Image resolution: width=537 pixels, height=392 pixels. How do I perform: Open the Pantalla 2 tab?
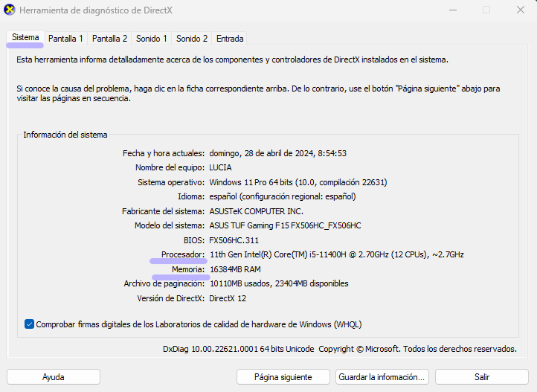pos(109,39)
